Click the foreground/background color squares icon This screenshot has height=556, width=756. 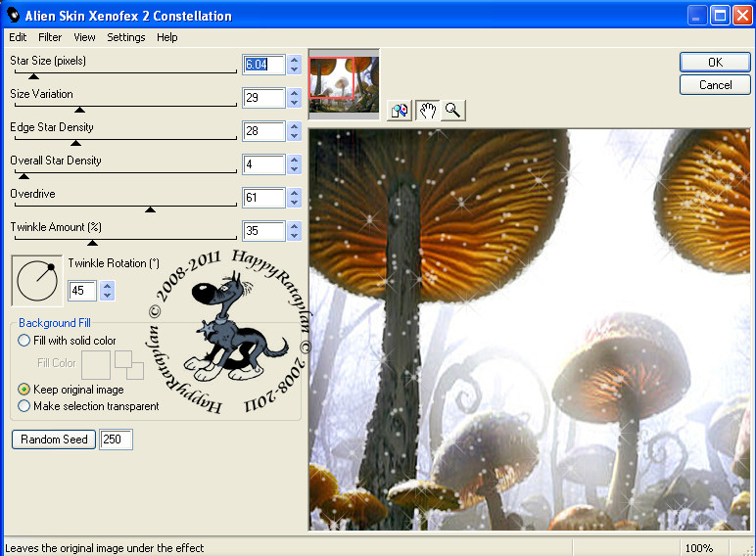[128, 365]
